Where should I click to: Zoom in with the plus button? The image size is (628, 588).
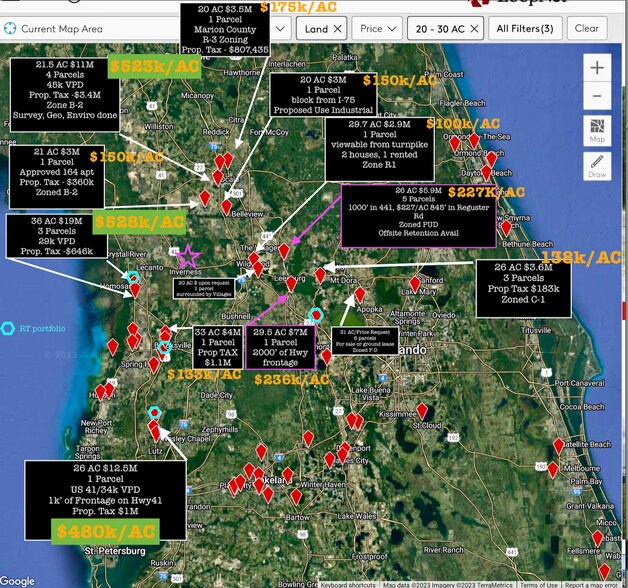click(x=597, y=68)
